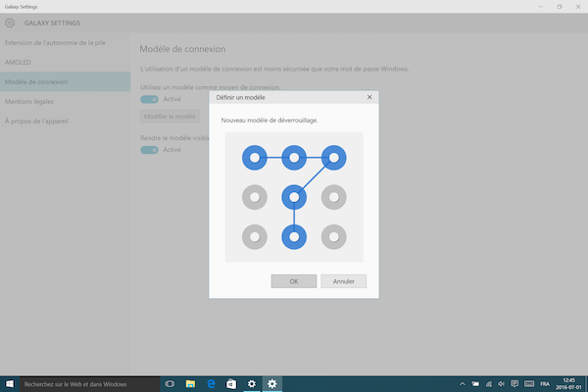Close the Définir un modèle dialog
This screenshot has height=392, width=588.
tap(369, 97)
